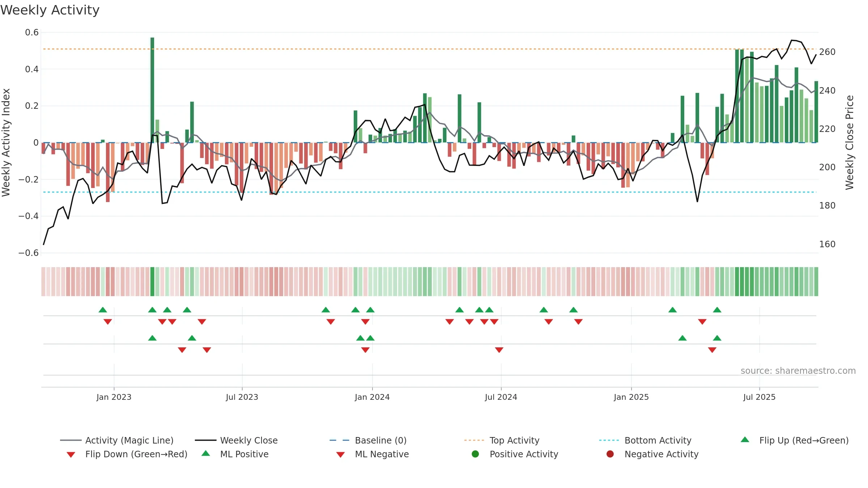This screenshot has width=868, height=488.
Task: Click the Positive Activity green circle icon
Action: pyautogui.click(x=476, y=454)
